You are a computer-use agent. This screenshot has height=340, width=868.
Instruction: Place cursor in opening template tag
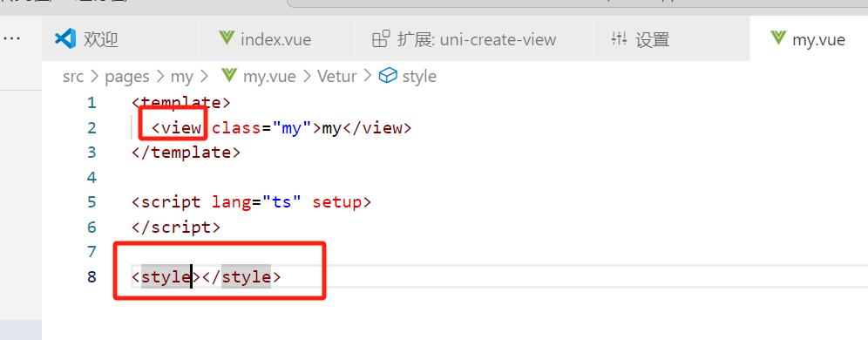click(180, 103)
